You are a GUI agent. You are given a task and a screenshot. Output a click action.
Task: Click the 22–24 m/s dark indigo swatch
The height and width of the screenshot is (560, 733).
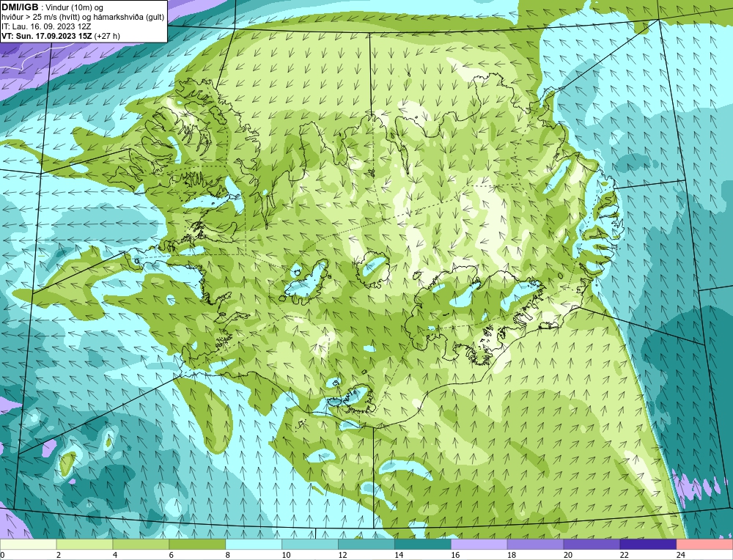(x=648, y=545)
